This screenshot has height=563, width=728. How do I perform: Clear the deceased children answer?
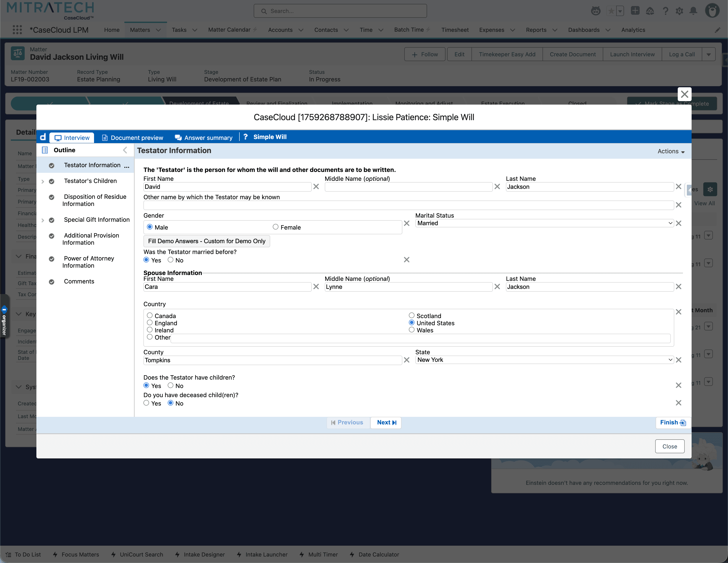[678, 403]
